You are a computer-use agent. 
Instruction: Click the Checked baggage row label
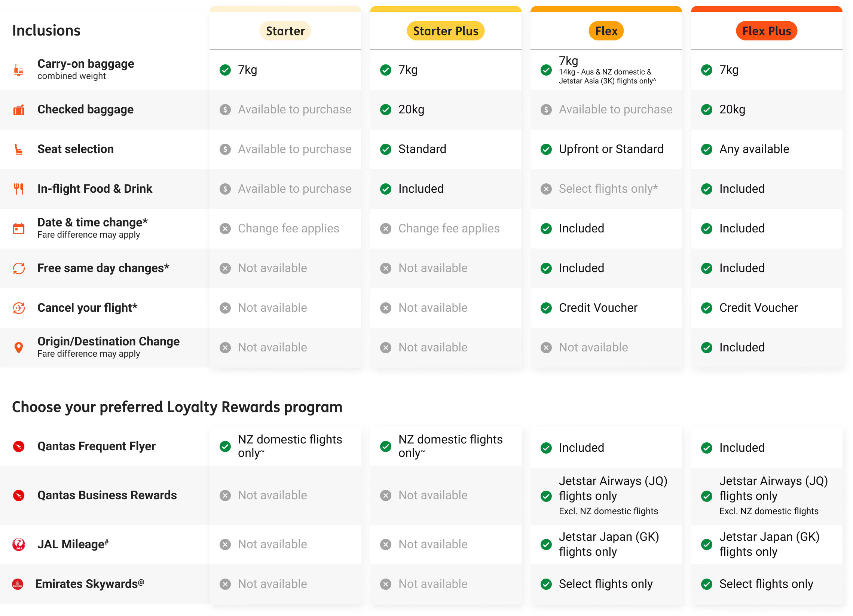click(85, 110)
